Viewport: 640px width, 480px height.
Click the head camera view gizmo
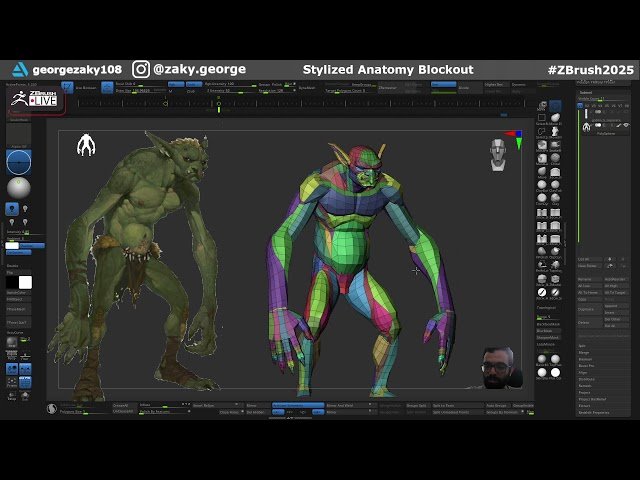click(x=498, y=154)
